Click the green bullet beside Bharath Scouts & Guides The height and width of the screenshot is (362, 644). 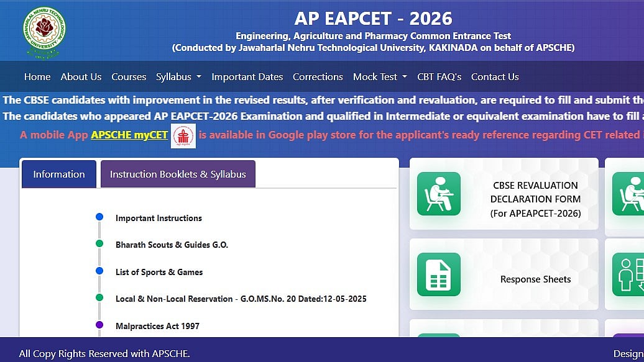[x=99, y=244]
